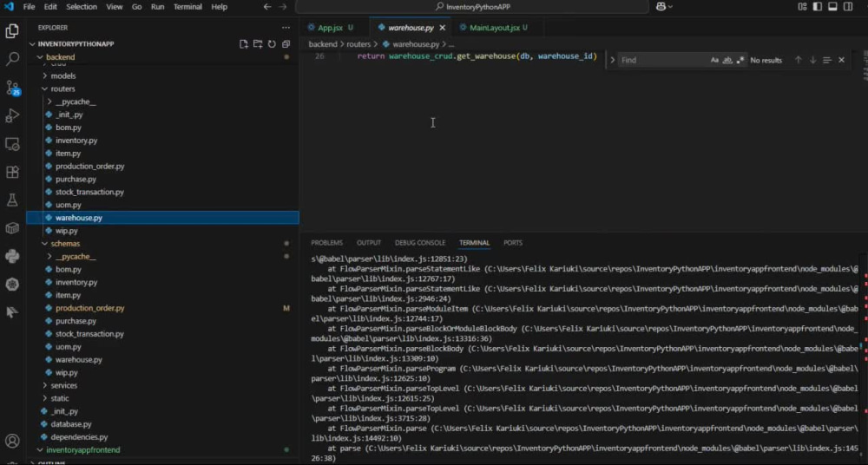
Task: Open the Accounts icon in activity bar
Action: point(12,441)
